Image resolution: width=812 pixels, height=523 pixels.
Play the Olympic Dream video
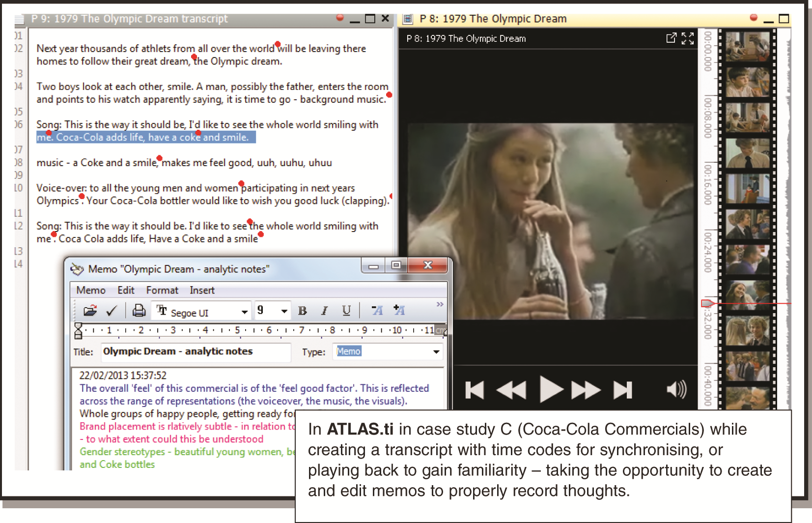(551, 389)
